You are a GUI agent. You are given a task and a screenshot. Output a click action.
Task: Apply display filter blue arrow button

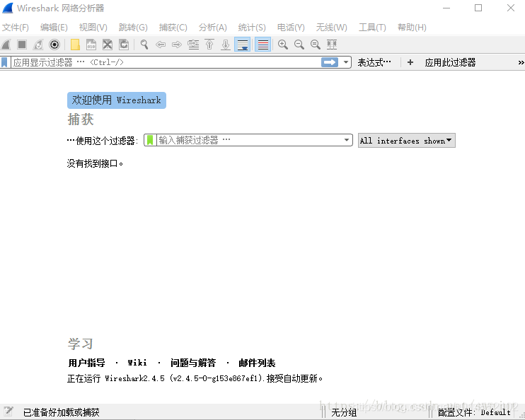[330, 62]
